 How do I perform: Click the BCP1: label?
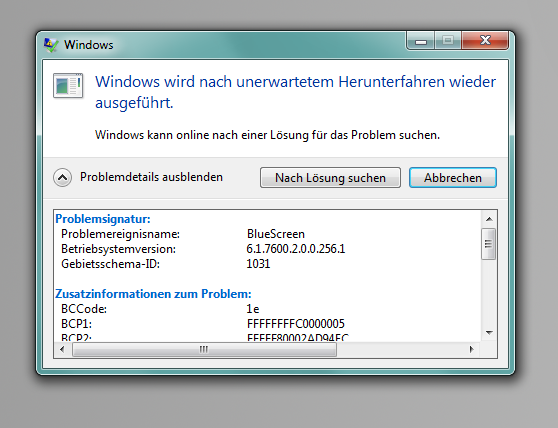click(x=77, y=324)
